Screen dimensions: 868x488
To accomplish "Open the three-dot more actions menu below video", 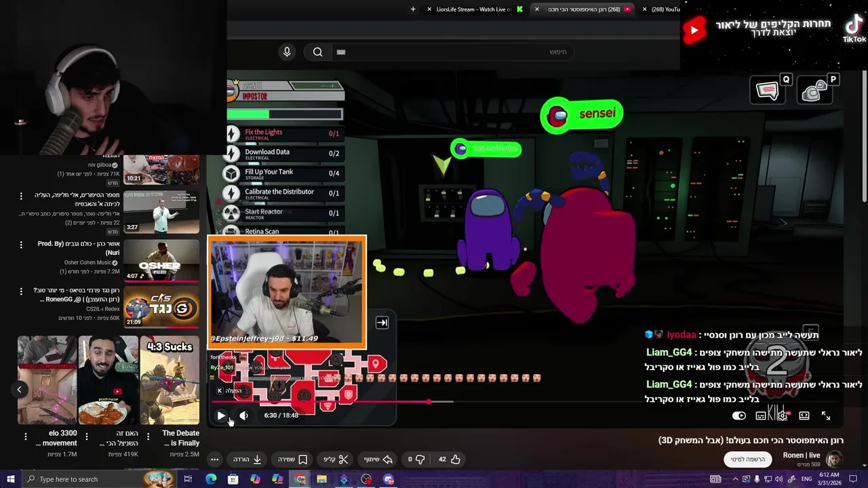I will pos(214,459).
